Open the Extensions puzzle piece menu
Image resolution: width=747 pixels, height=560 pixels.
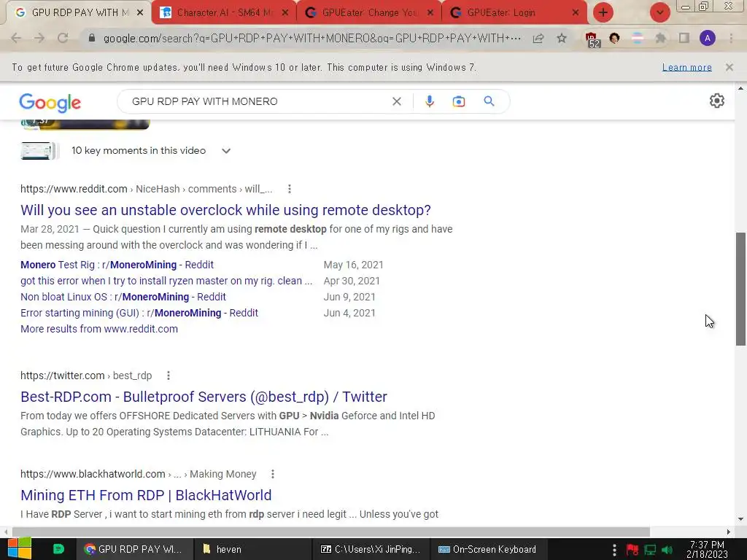(x=660, y=38)
